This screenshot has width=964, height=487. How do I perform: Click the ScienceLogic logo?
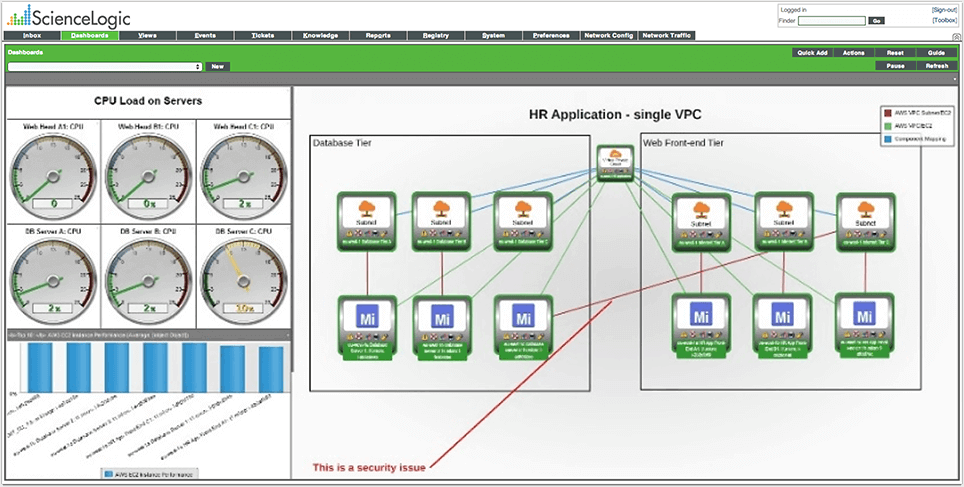tap(69, 16)
